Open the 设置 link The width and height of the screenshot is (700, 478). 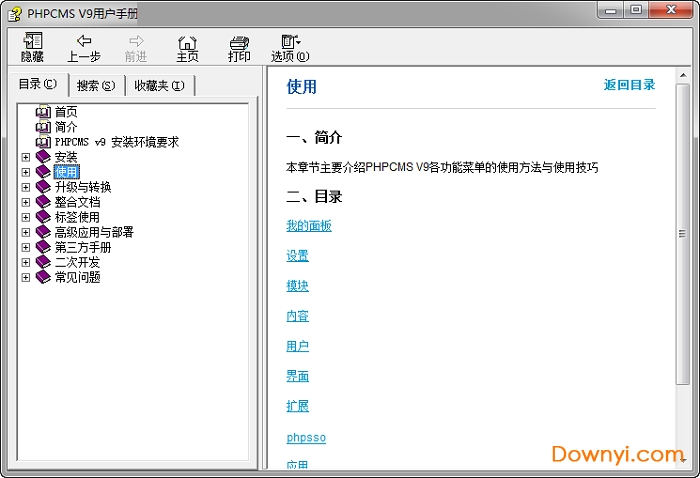click(x=297, y=256)
